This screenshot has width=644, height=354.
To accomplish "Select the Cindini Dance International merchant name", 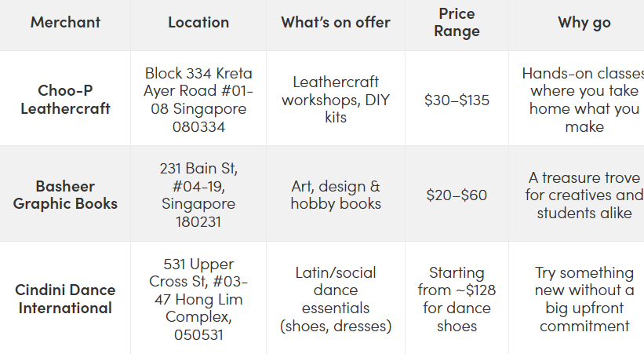I will (65, 299).
